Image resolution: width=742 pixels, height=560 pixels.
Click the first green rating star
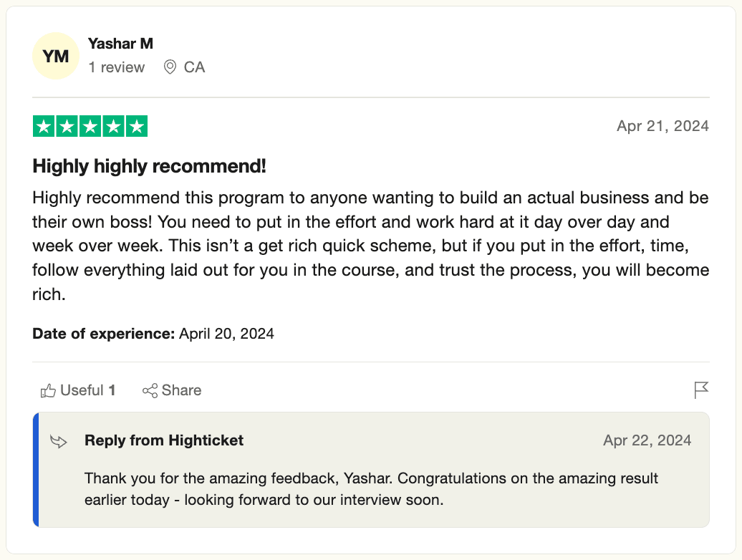(x=44, y=127)
